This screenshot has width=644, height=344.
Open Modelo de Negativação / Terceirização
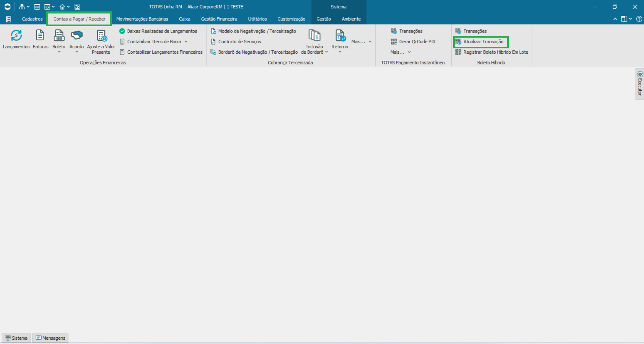pyautogui.click(x=254, y=31)
